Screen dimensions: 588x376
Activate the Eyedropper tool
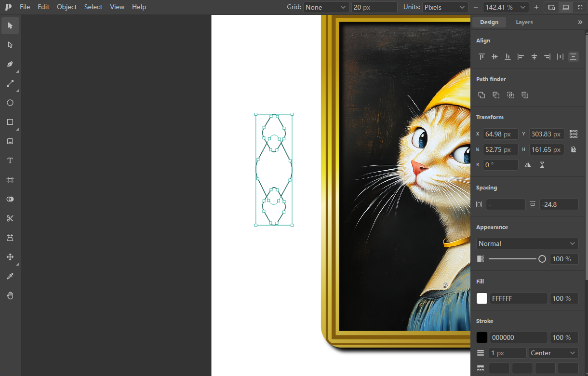click(10, 276)
